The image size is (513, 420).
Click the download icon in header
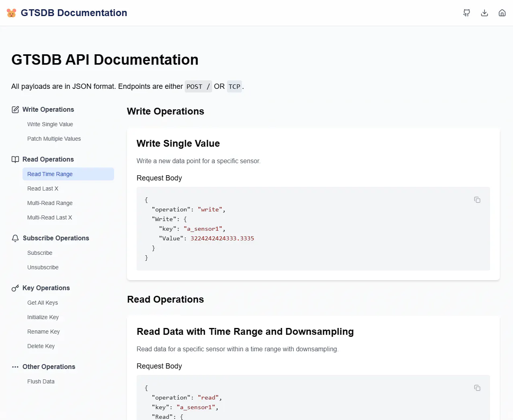(484, 13)
